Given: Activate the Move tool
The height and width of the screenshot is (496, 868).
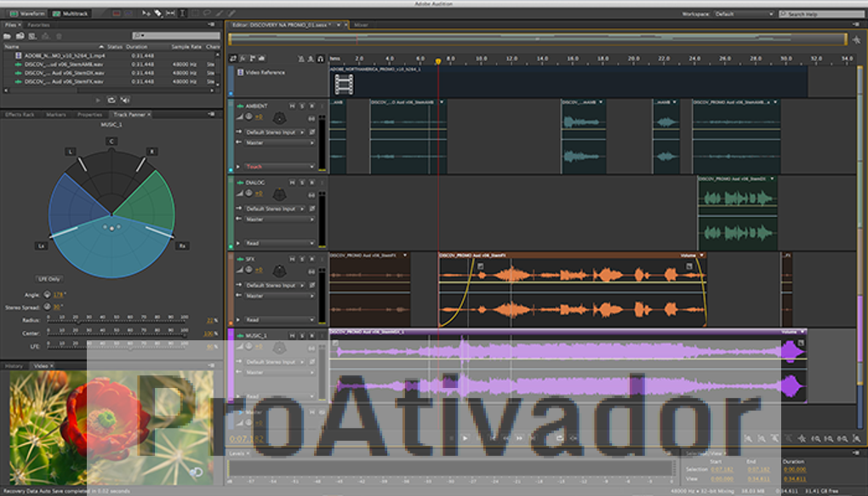Looking at the screenshot, I should click(146, 13).
